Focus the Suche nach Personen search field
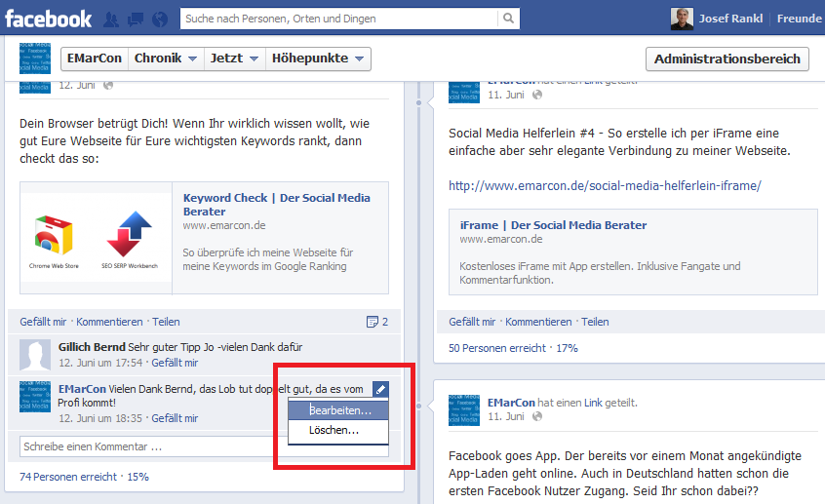Viewport: 825px width, 504px height. (x=339, y=19)
